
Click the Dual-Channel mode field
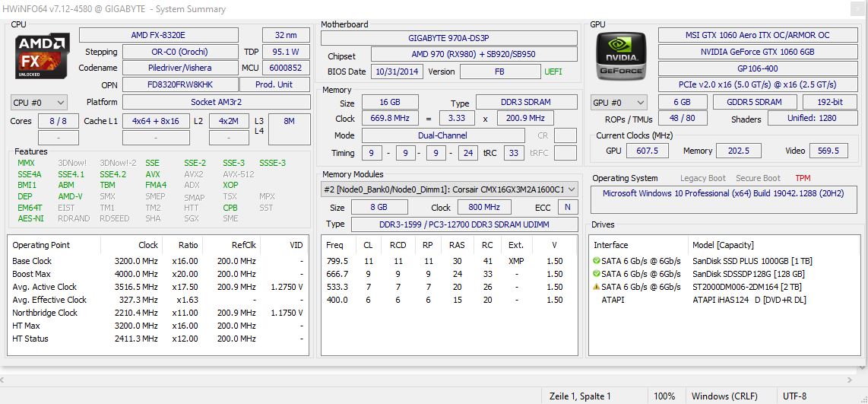[443, 135]
